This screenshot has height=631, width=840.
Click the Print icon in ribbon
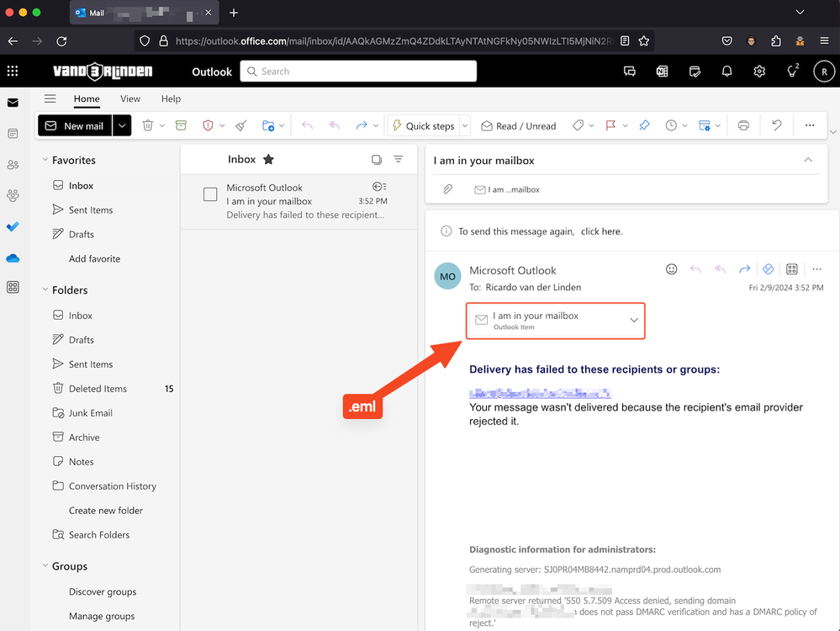coord(743,125)
